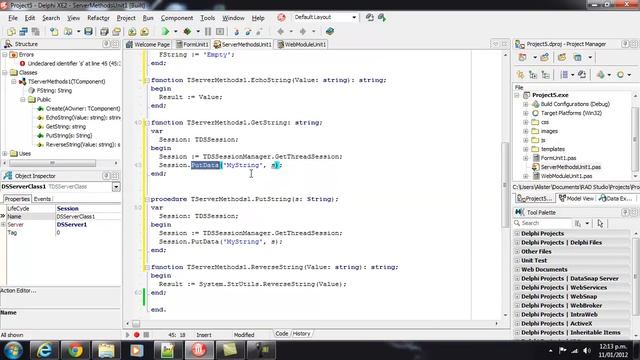
Task: Open the Default Layout dropdown
Action: pyautogui.click(x=354, y=17)
